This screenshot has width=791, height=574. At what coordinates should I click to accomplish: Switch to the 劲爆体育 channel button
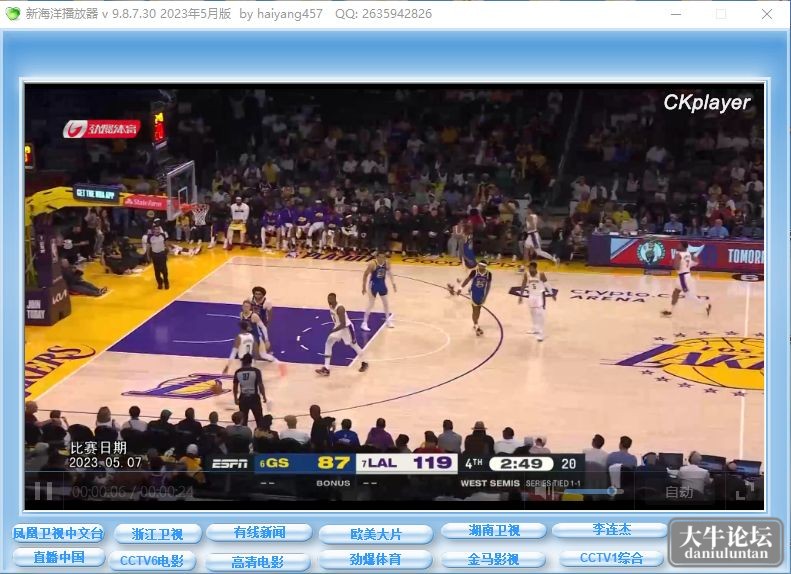(x=375, y=559)
